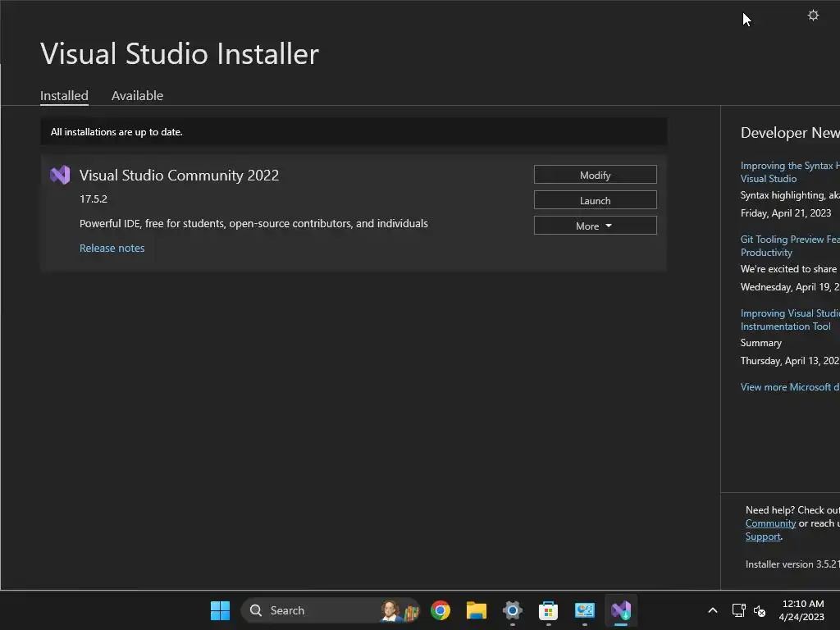This screenshot has height=630, width=840.
Task: Click the 'Friday, April 21, 2023' date
Action: 786,213
